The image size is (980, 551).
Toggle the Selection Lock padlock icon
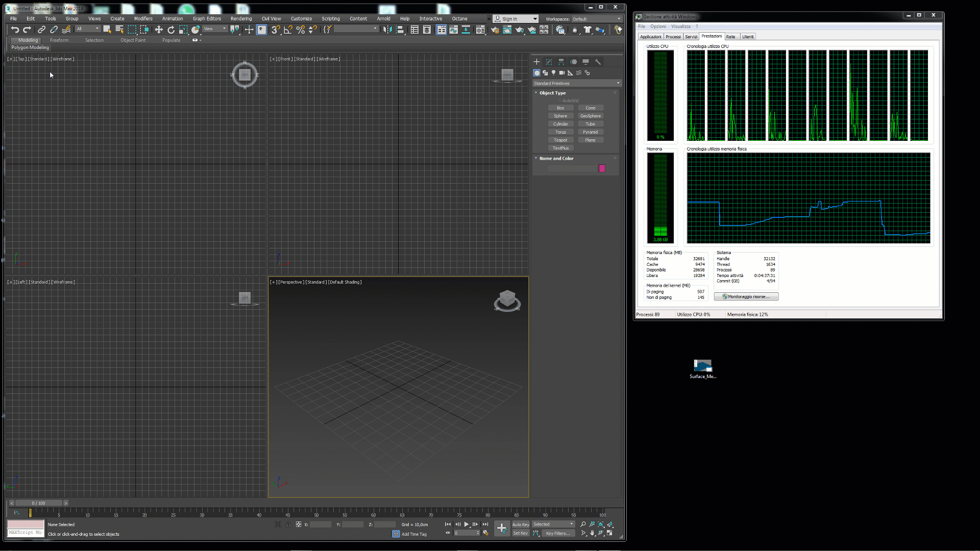coord(288,524)
